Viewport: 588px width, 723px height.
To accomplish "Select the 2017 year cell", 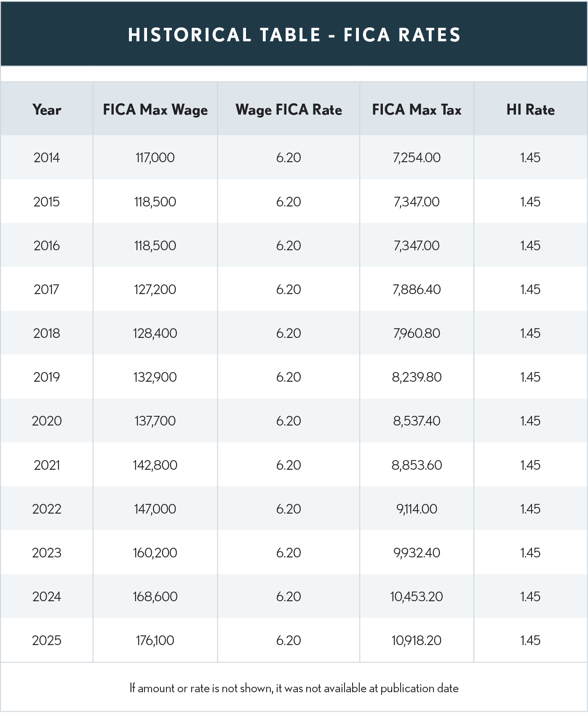I will coord(47,289).
